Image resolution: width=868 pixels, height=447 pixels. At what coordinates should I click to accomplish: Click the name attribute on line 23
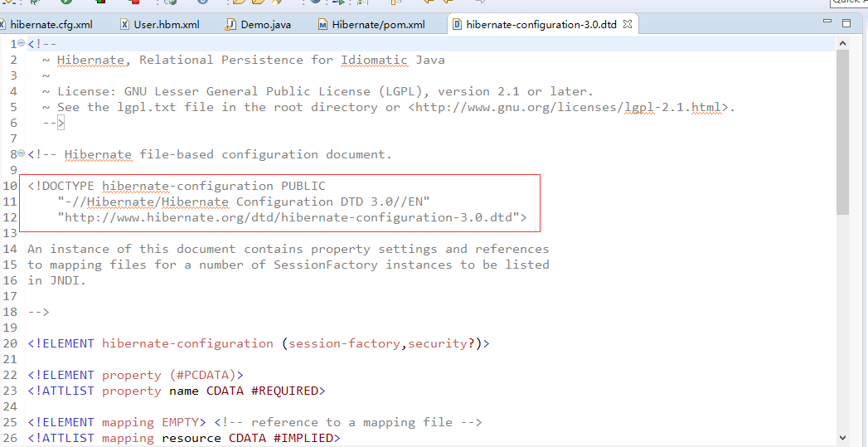coord(184,391)
